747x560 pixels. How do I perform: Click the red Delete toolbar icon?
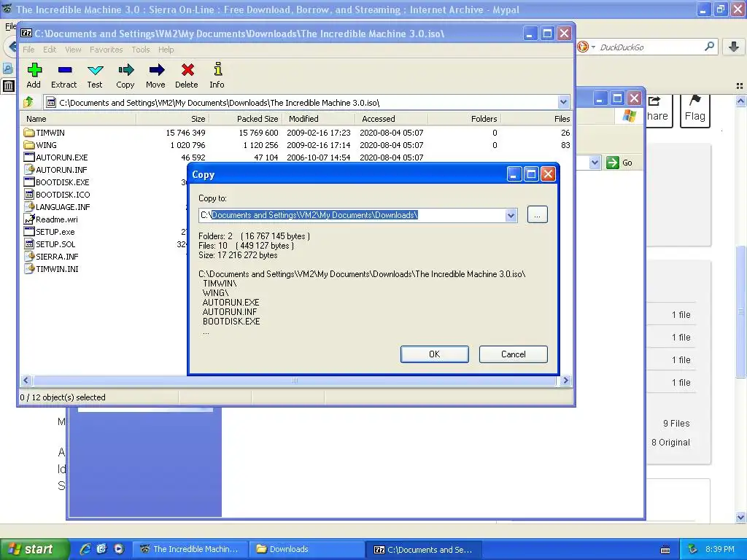187,70
